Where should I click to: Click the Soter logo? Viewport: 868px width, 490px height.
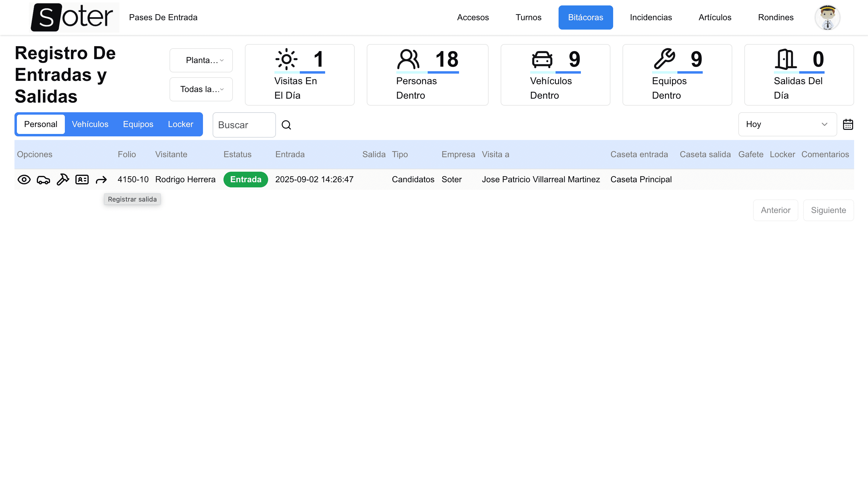coord(74,17)
